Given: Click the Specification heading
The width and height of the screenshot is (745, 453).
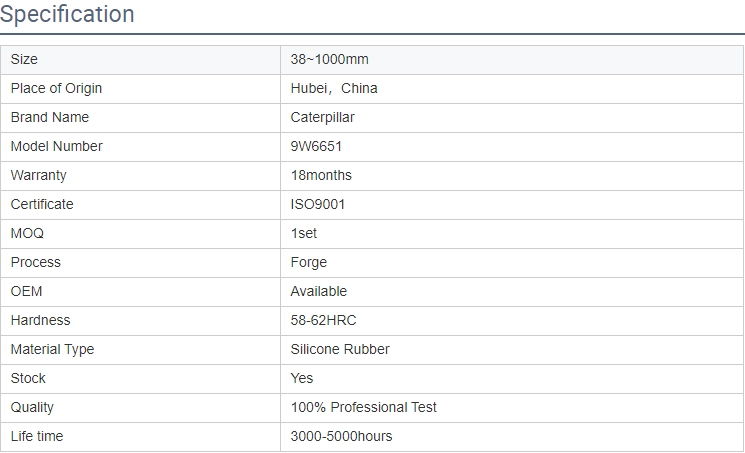Looking at the screenshot, I should coord(67,14).
